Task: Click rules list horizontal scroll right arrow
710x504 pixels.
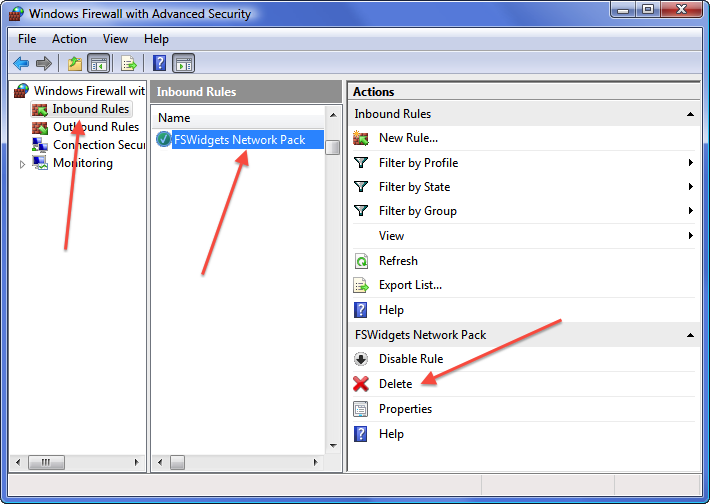Action: tap(316, 462)
